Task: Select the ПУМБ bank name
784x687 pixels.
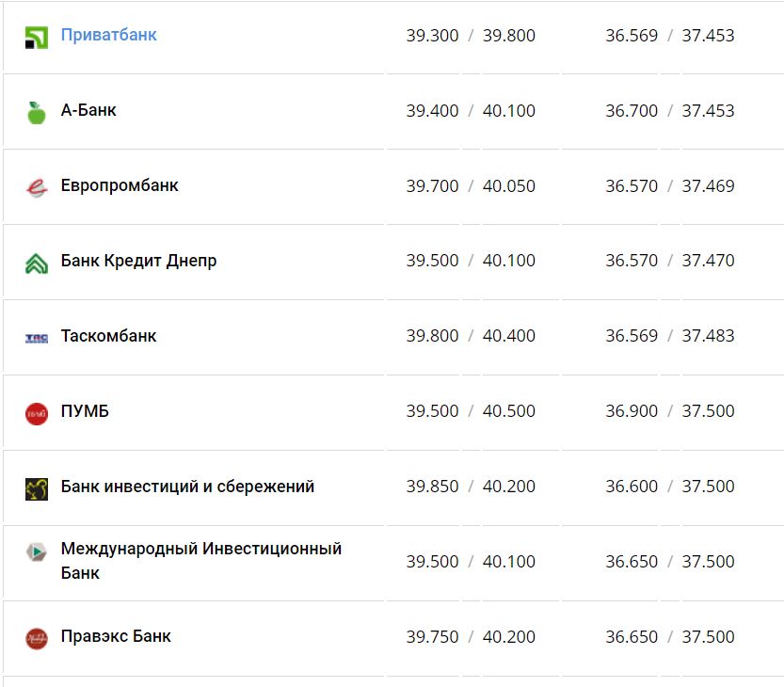Action: (84, 411)
